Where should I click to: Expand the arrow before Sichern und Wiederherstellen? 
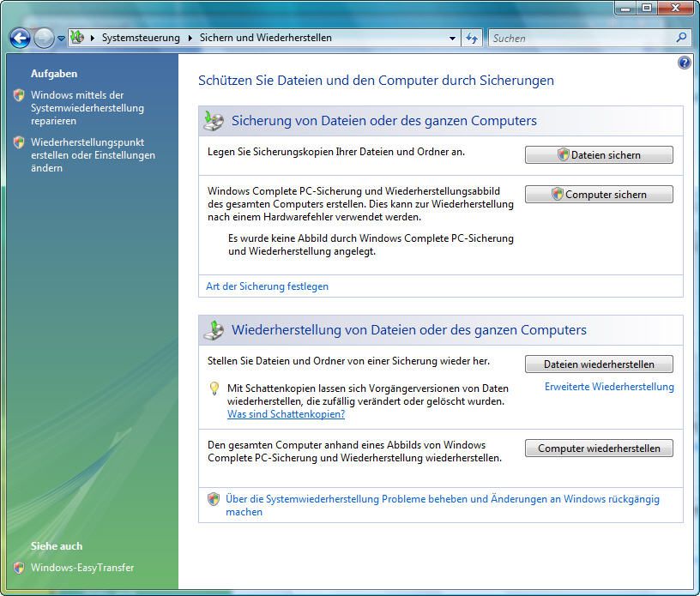(x=190, y=38)
